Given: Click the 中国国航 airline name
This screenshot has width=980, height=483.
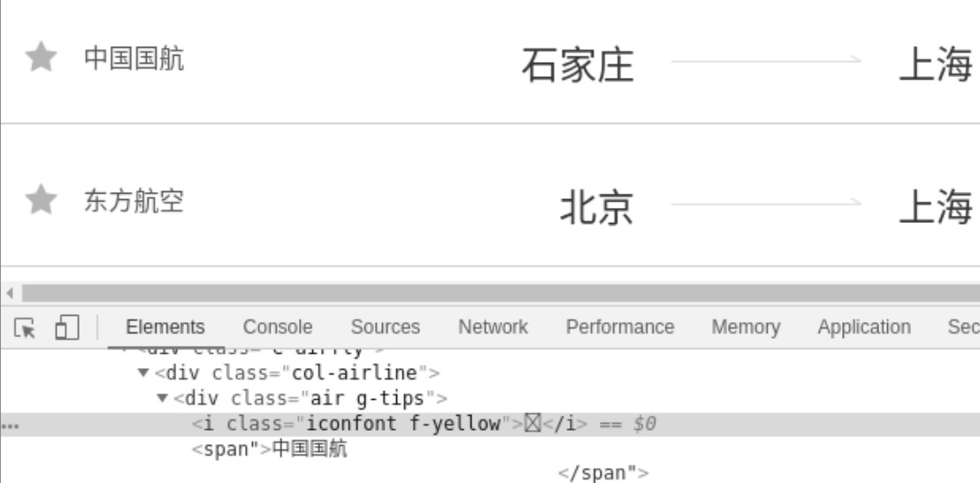Looking at the screenshot, I should pos(134,58).
